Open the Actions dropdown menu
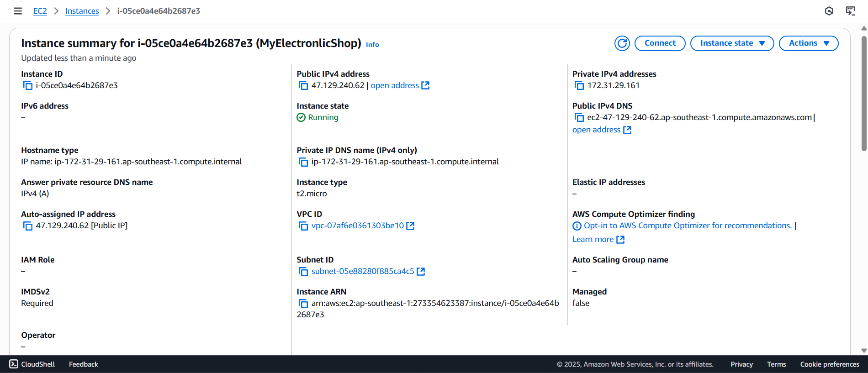This screenshot has height=373, width=868. [809, 43]
